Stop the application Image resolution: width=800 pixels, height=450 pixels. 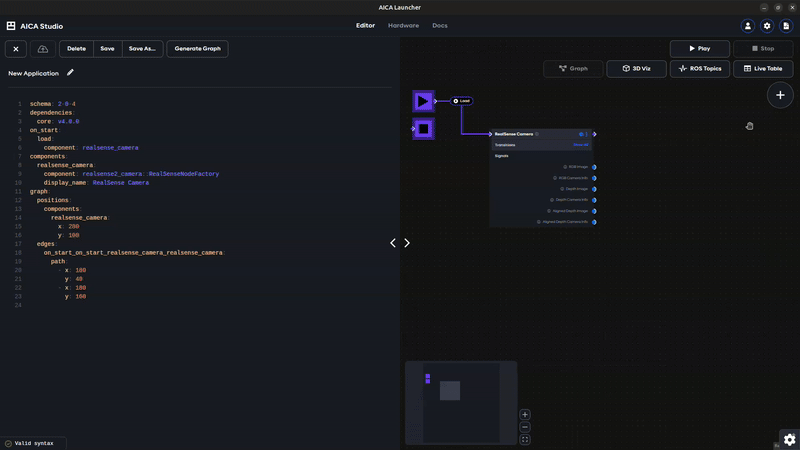(763, 48)
